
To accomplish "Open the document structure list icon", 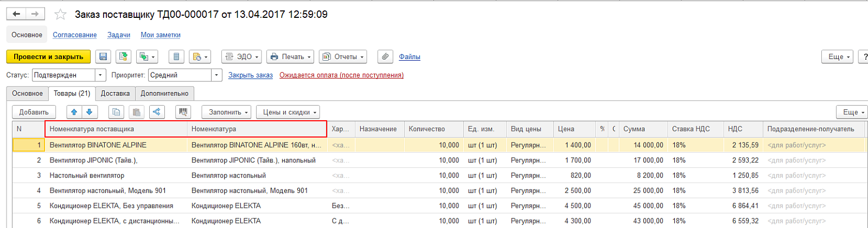I will pos(176,56).
